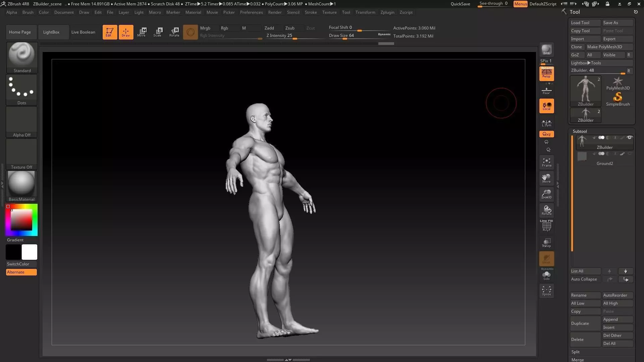Activate the Scale transform tool
Screen dimensions: 644x362
tap(157, 32)
